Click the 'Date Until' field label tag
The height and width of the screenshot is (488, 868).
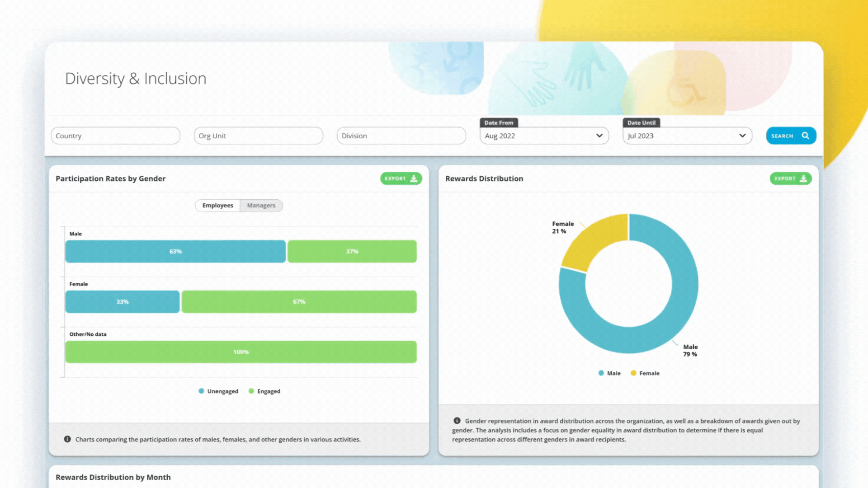641,122
